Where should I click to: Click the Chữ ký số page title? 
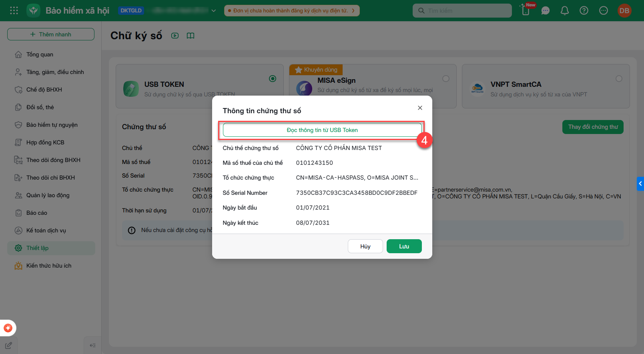click(136, 36)
